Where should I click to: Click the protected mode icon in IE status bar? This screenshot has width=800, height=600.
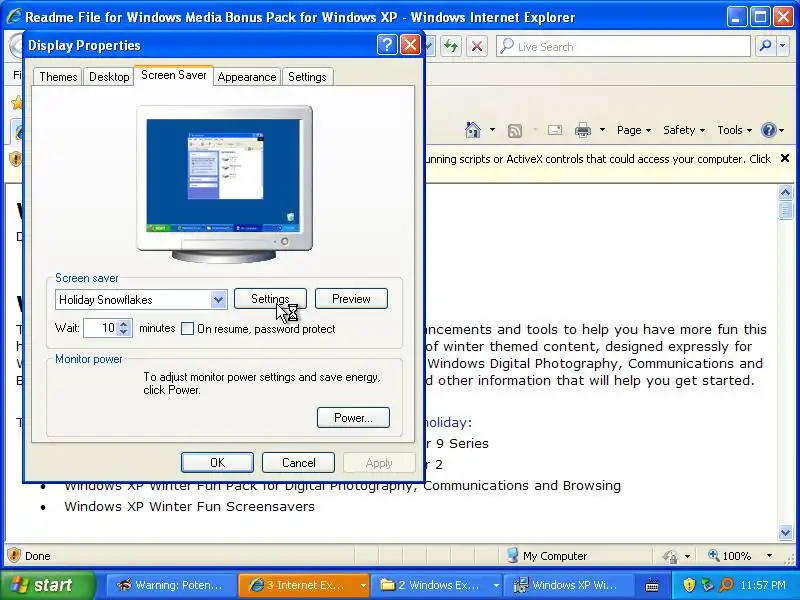coord(670,556)
